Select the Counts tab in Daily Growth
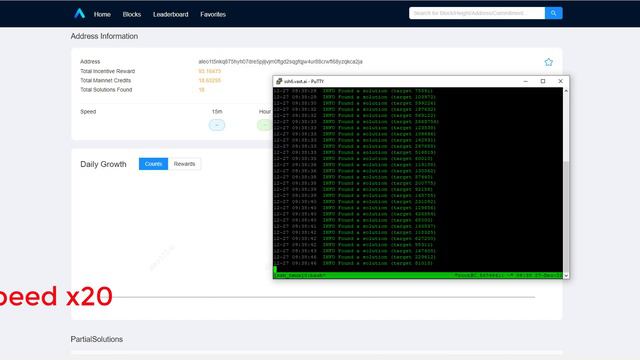Image resolution: width=640 pixels, height=360 pixels. [x=153, y=164]
